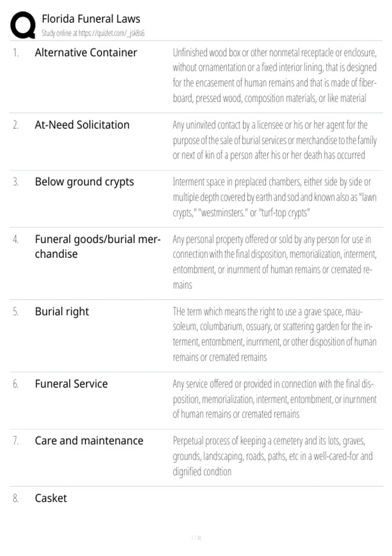
Task: Select the term Care and maintenance
Action: 89,441
